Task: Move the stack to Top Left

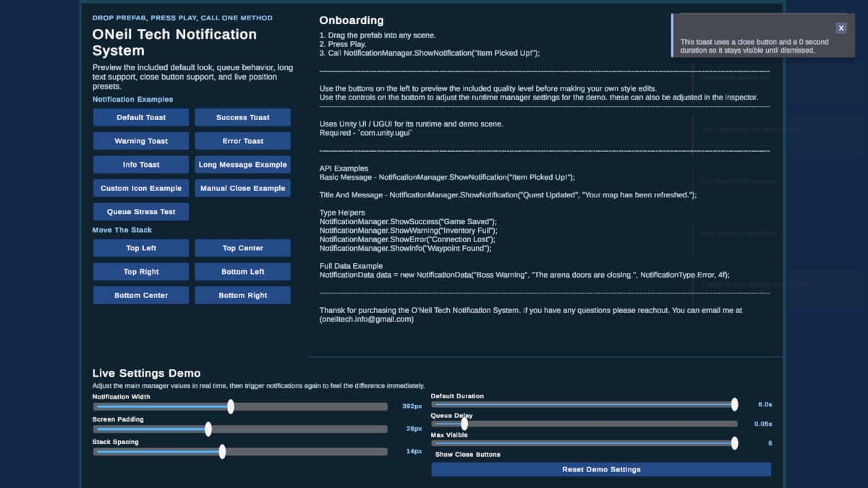Action: [141, 248]
